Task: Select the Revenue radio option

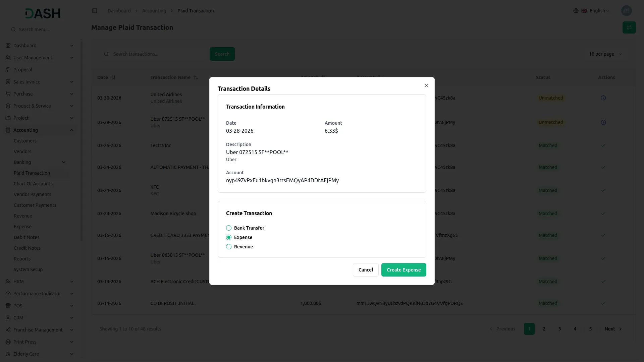Action: pyautogui.click(x=229, y=247)
